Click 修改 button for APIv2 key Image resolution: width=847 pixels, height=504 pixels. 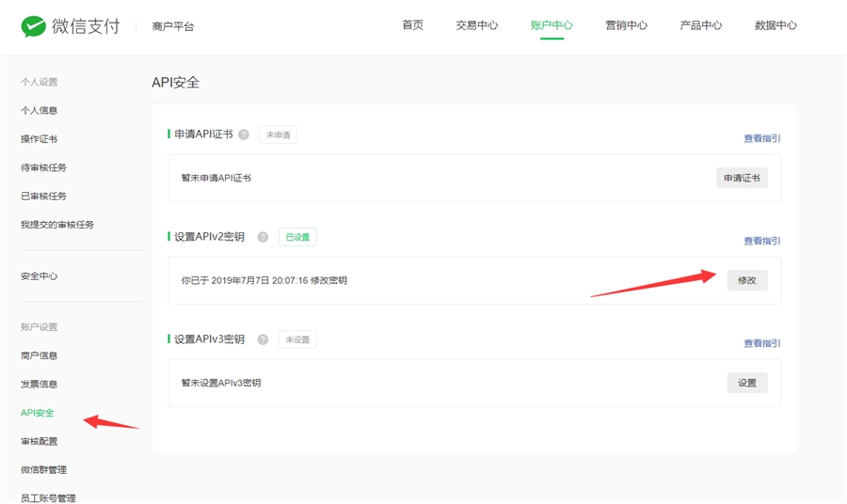click(x=746, y=280)
